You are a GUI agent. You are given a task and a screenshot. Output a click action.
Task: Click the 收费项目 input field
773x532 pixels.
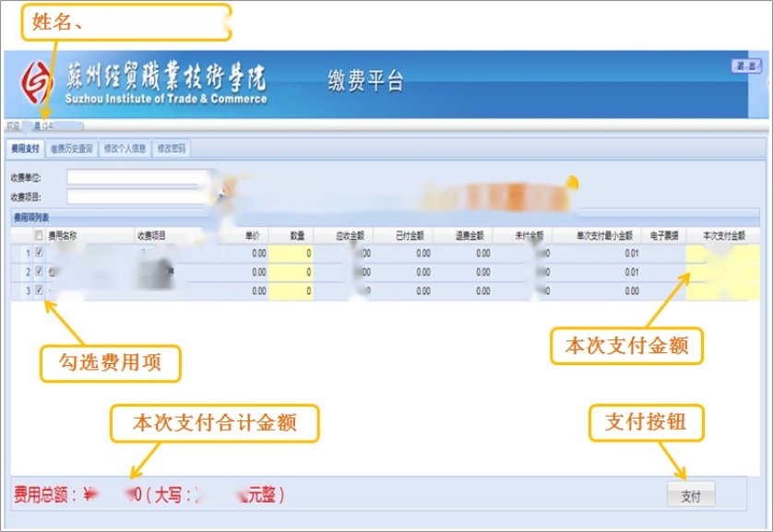(138, 196)
